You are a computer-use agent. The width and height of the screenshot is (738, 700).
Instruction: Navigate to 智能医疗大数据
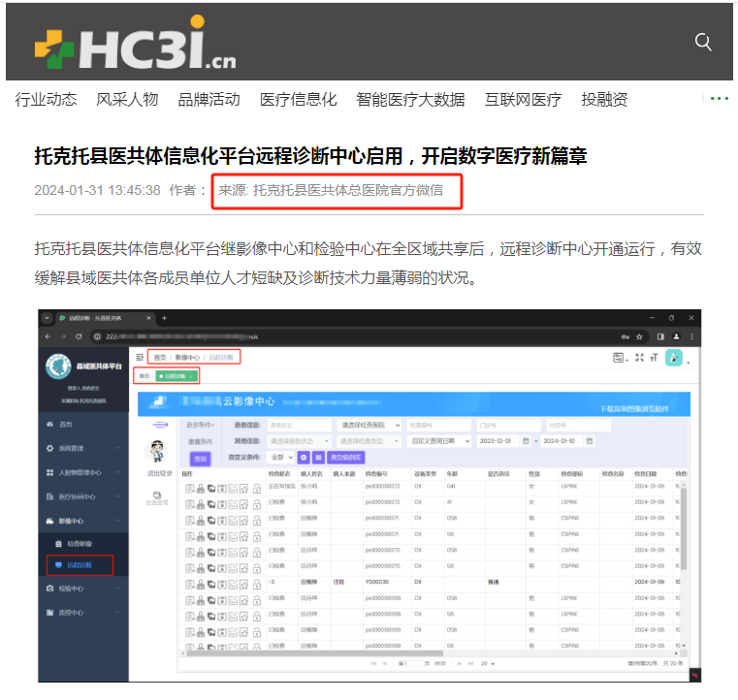click(x=410, y=99)
